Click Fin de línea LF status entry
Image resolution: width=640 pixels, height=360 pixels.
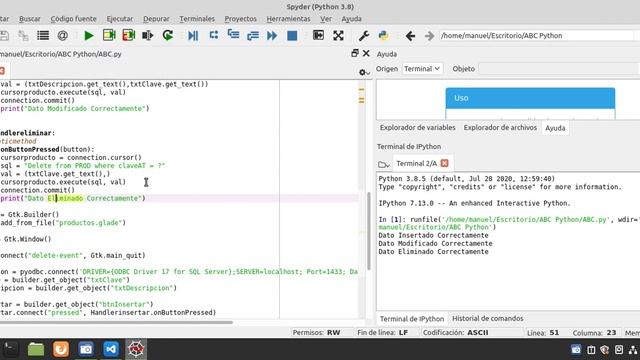click(382, 333)
